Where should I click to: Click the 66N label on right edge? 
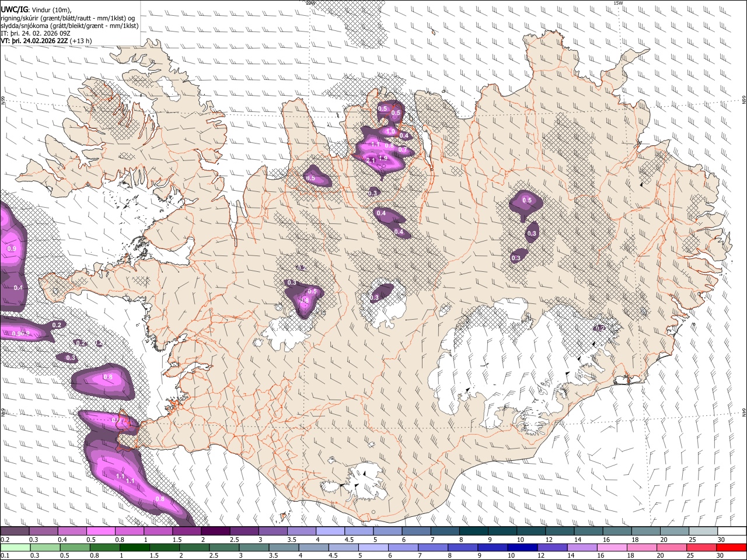[744, 100]
